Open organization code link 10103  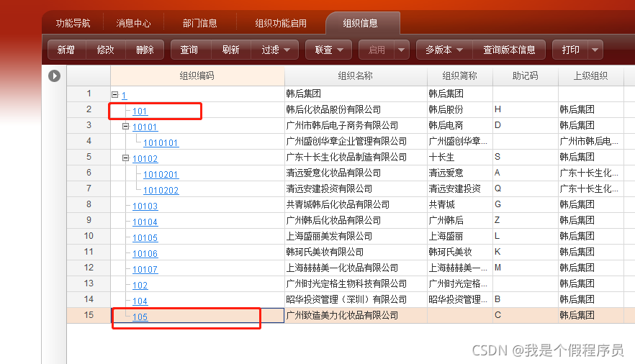click(x=145, y=206)
